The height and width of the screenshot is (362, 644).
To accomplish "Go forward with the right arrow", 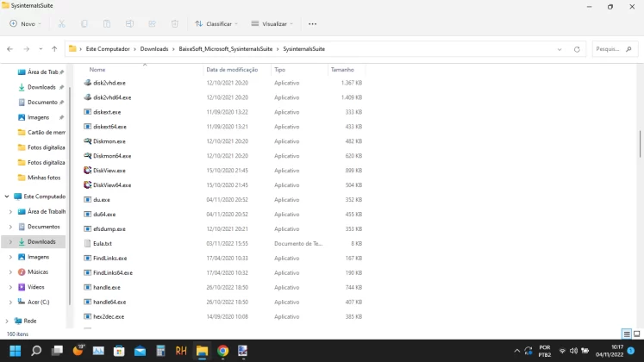I will (x=26, y=49).
